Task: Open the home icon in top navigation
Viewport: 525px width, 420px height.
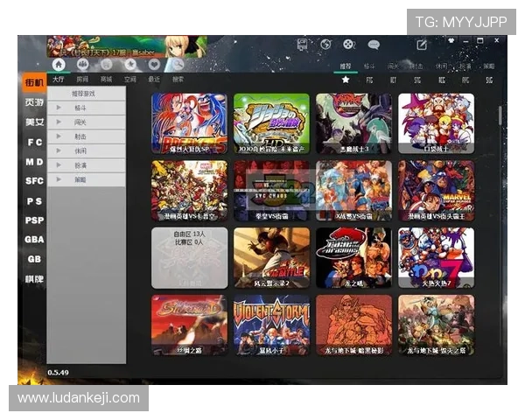Action: (59, 64)
